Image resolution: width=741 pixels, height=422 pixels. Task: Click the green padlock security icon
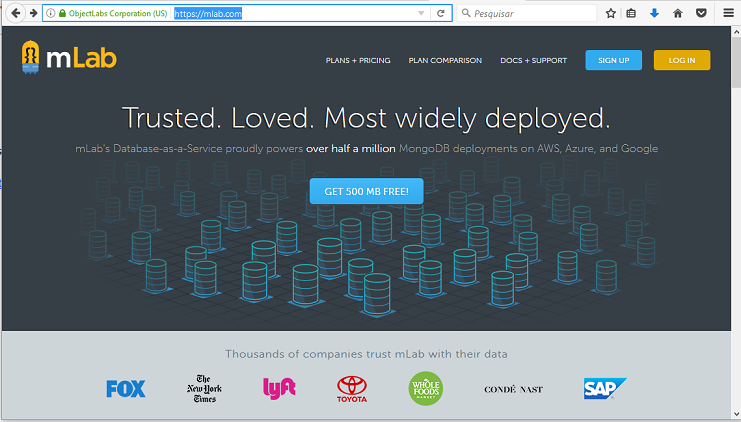coord(62,13)
